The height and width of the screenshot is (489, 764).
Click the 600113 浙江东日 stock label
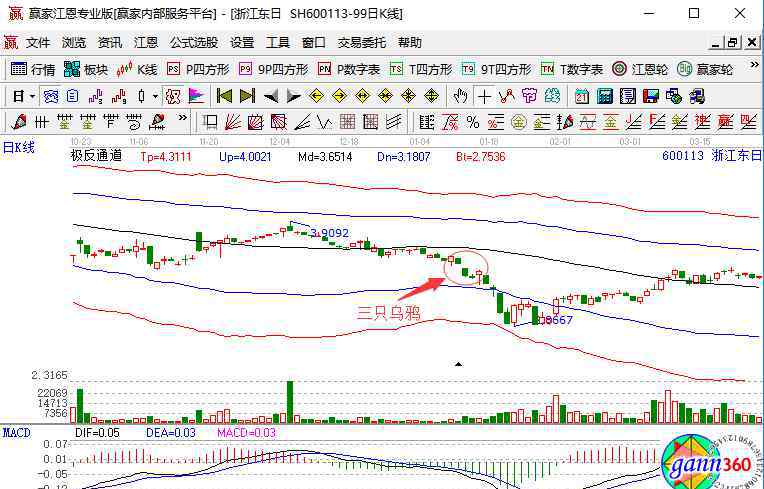(712, 155)
